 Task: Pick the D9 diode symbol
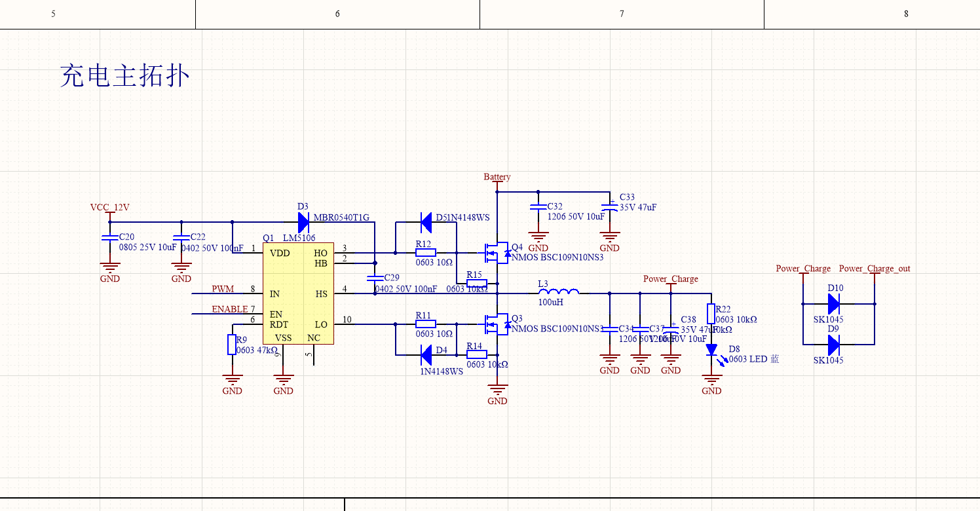pyautogui.click(x=833, y=345)
